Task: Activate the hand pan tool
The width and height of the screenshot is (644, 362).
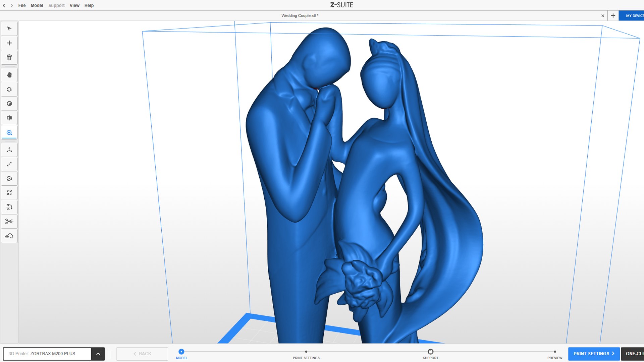Action: 9,75
